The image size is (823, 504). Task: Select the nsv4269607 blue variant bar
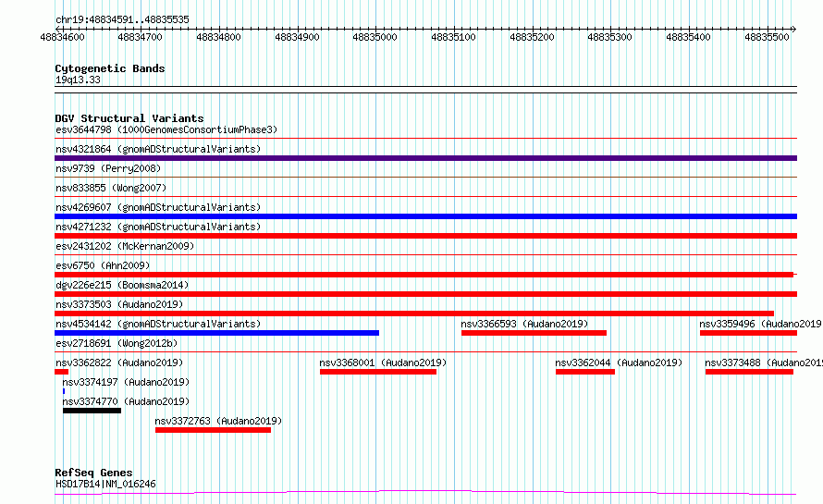pos(425,216)
